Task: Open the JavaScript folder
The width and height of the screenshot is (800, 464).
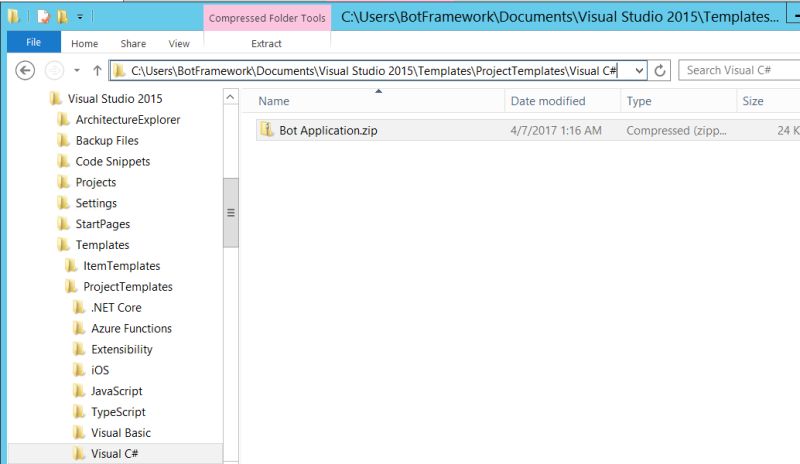Action: tap(116, 392)
